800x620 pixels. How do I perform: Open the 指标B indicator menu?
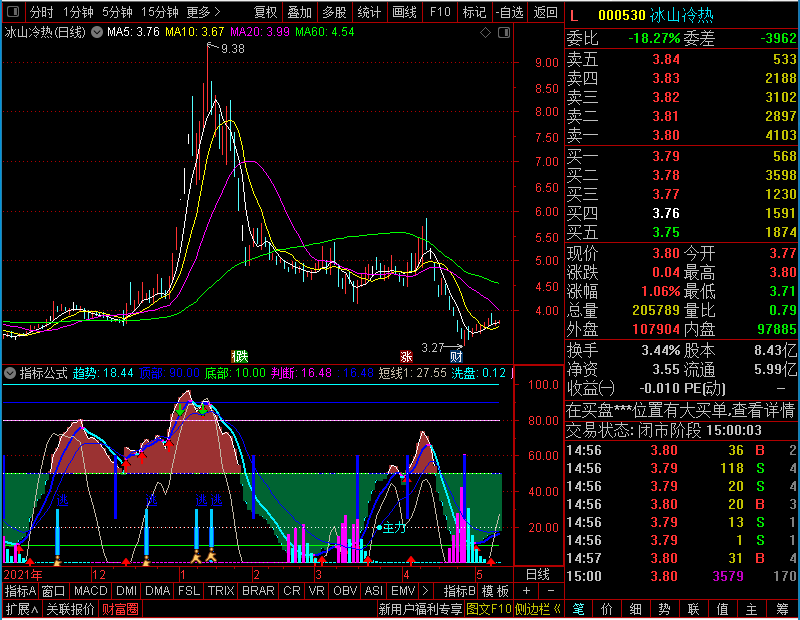460,591
